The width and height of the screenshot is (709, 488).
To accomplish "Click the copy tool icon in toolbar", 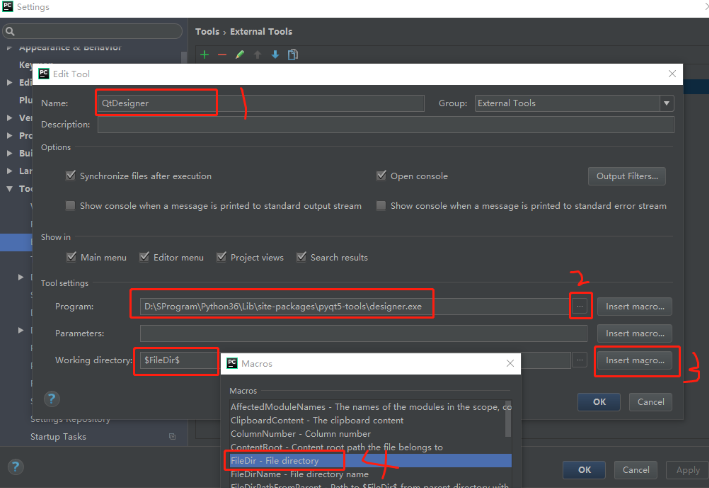I will tap(293, 54).
